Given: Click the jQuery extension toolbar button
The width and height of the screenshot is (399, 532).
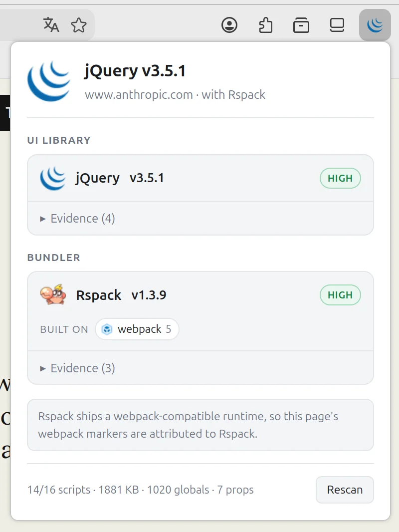Looking at the screenshot, I should (375, 25).
